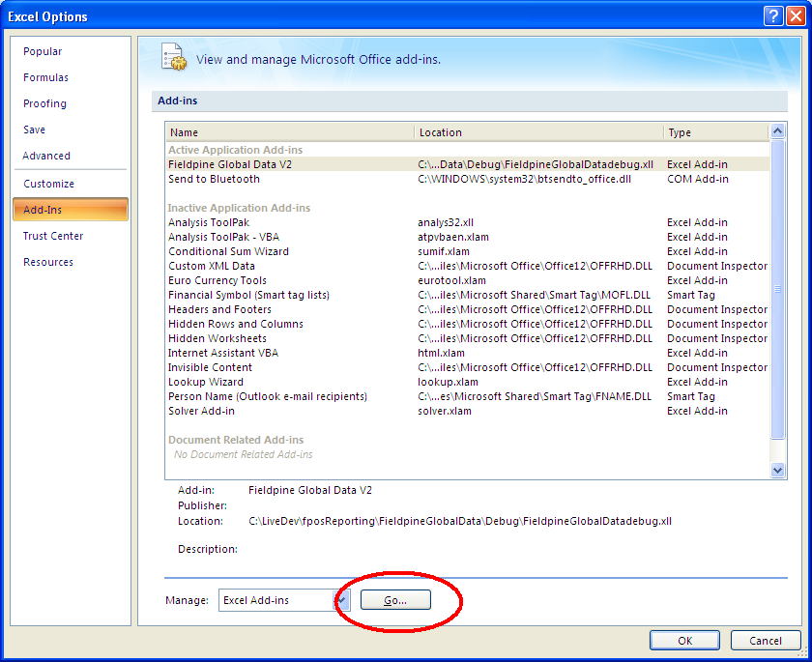Close the Excel Options dialog

tap(796, 16)
